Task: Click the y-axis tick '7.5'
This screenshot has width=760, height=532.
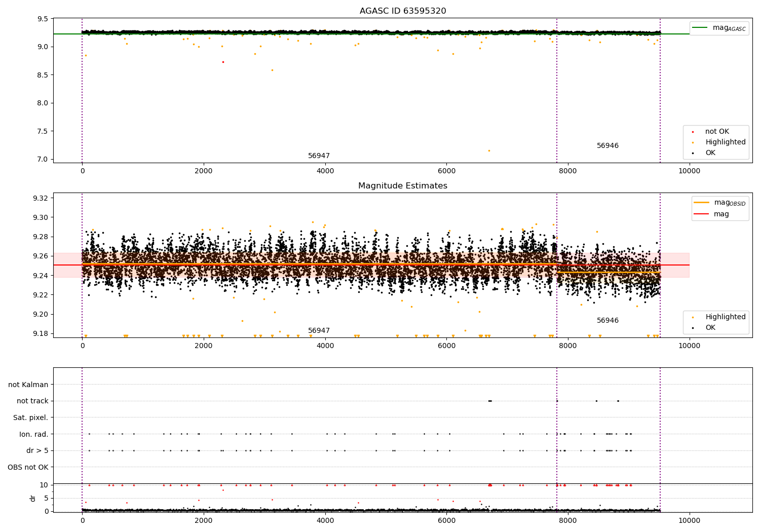Action: click(x=44, y=131)
